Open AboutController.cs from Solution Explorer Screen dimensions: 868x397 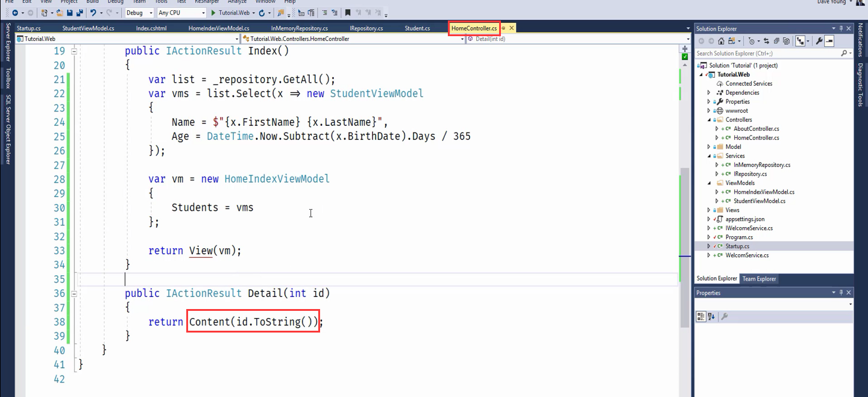[756, 129]
